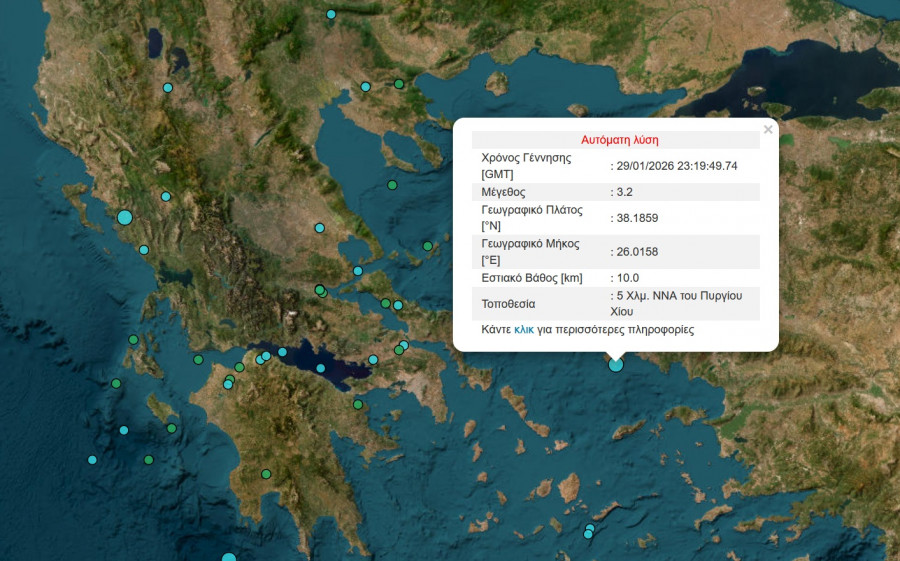Select the green marker in sea south of Chalkidiki
900x561 pixels.
click(x=392, y=185)
